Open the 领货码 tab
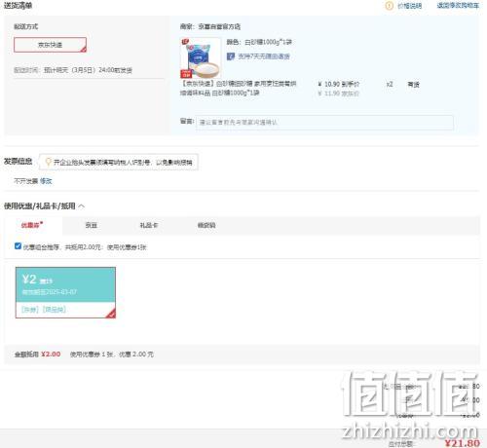487x448 pixels. click(206, 225)
